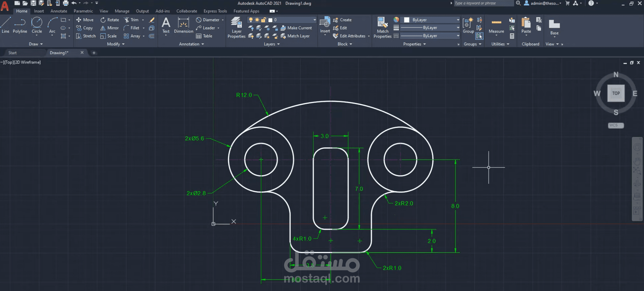Viewport: 644px width, 291px height.
Task: Activate the Stretch command
Action: tap(86, 36)
